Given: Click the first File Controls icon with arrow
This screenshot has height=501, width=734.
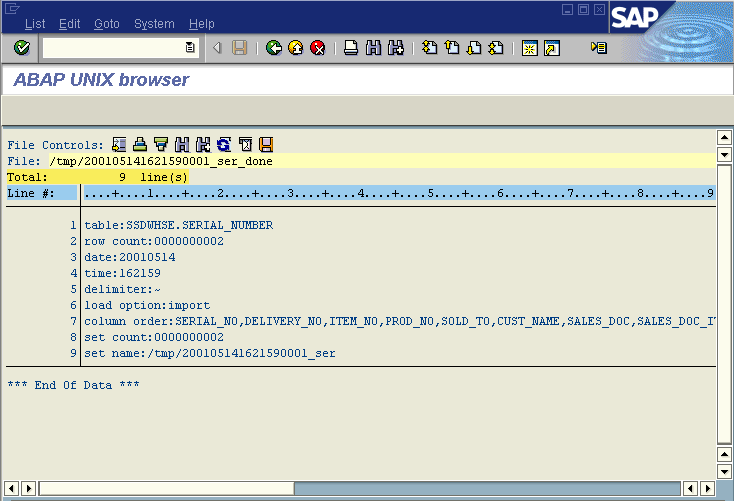Looking at the screenshot, I should [119, 145].
